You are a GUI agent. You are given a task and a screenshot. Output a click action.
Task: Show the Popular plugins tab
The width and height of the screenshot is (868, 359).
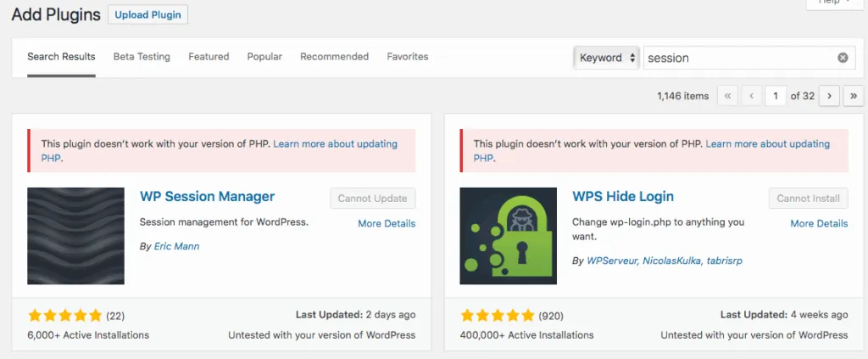click(x=264, y=57)
